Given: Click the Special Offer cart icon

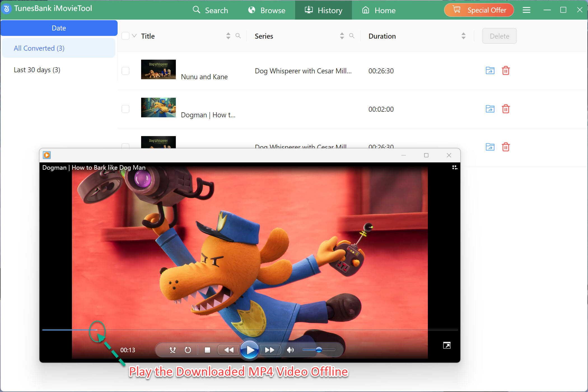Looking at the screenshot, I should point(456,9).
